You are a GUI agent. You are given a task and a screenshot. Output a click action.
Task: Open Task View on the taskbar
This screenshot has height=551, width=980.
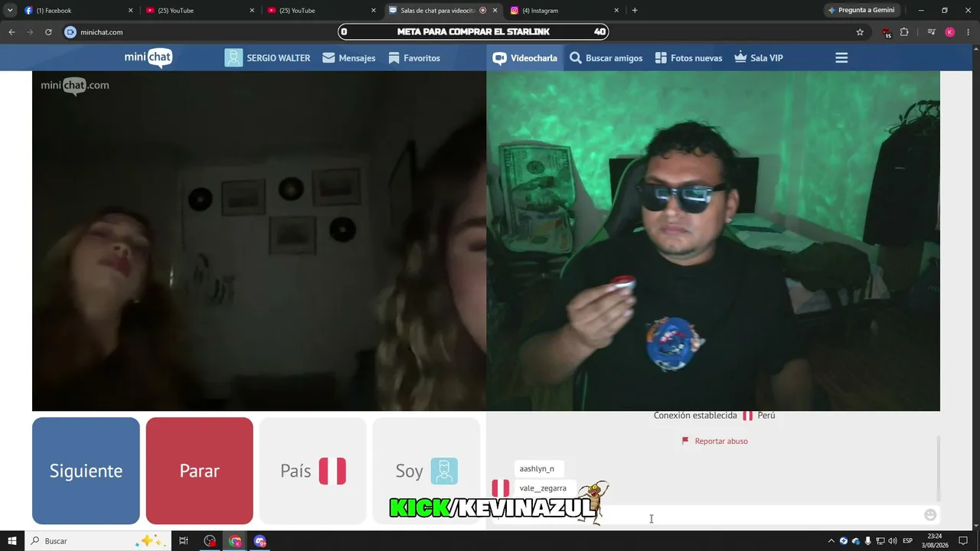[x=184, y=541]
